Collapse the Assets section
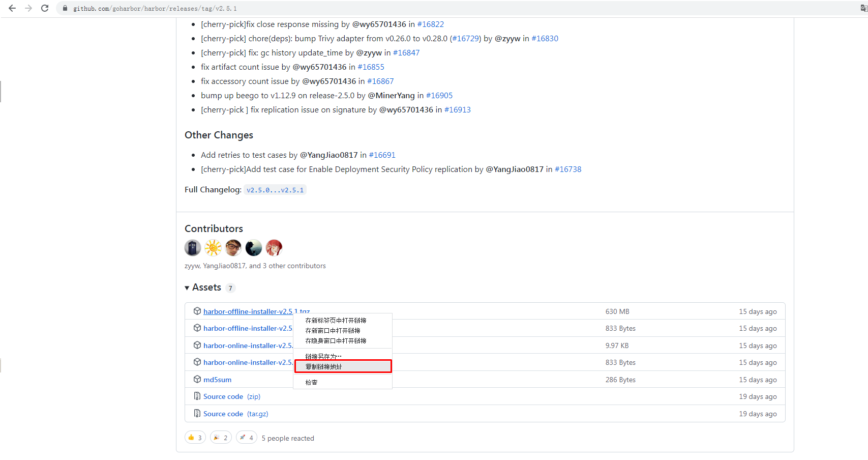 (187, 288)
